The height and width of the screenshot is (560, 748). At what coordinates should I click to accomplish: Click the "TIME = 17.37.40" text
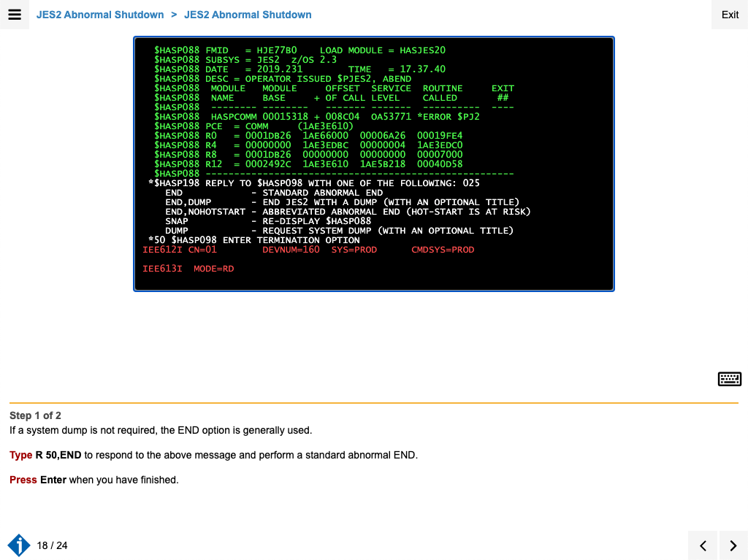point(397,69)
